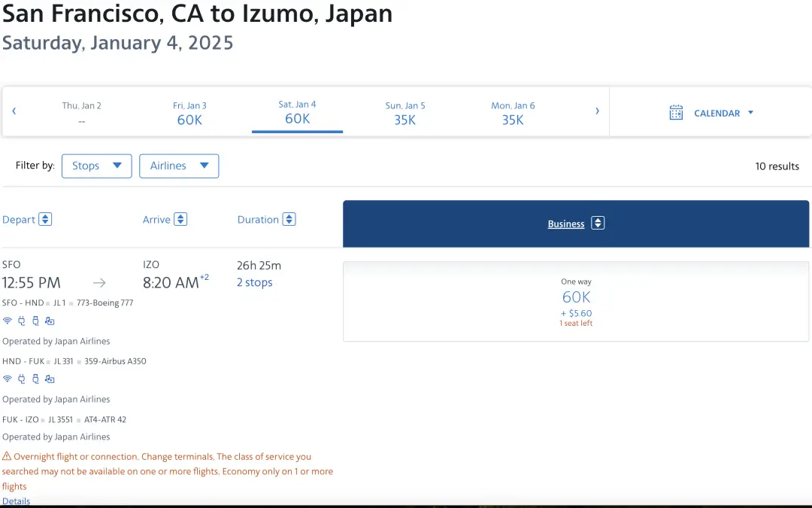Select Sun, Jan 5 date tab
The width and height of the screenshot is (812, 508).
coord(405,113)
